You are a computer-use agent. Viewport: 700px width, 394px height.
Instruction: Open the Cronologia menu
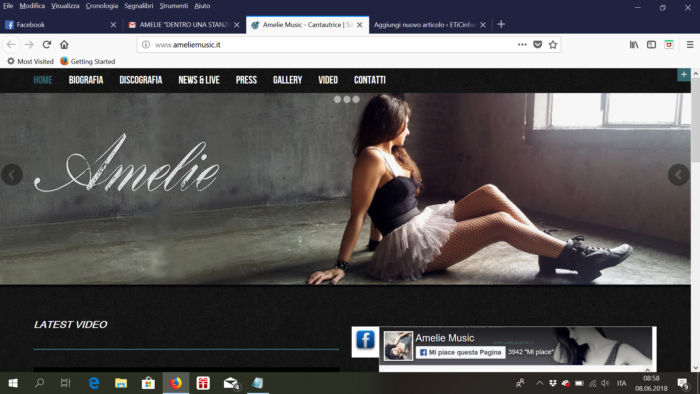(102, 6)
